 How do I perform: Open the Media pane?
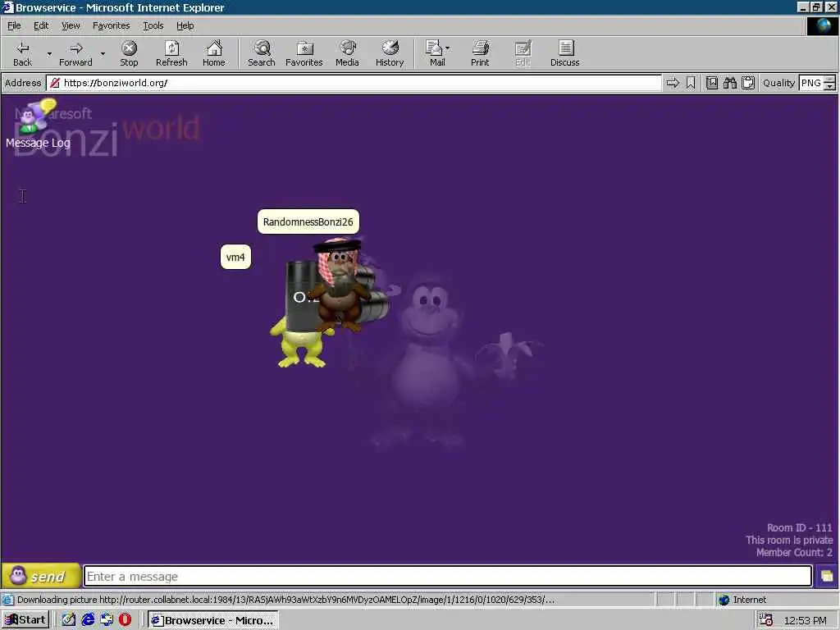pyautogui.click(x=347, y=53)
